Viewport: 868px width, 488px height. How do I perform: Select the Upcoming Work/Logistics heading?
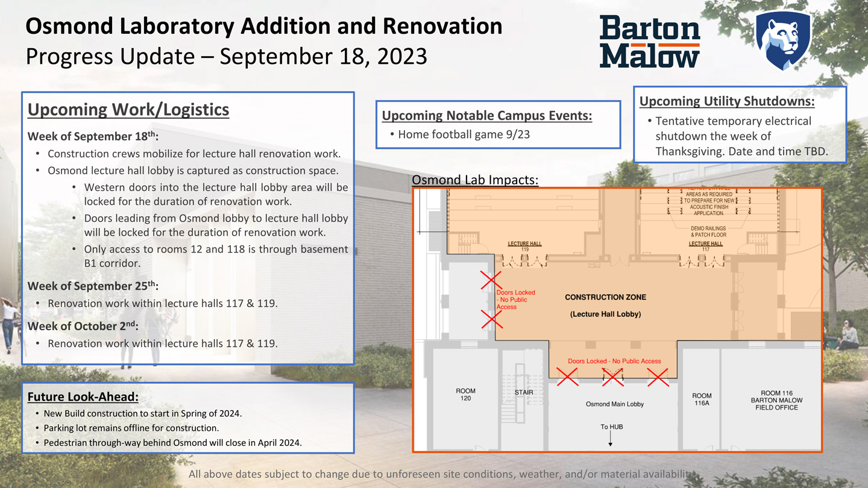[x=128, y=110]
